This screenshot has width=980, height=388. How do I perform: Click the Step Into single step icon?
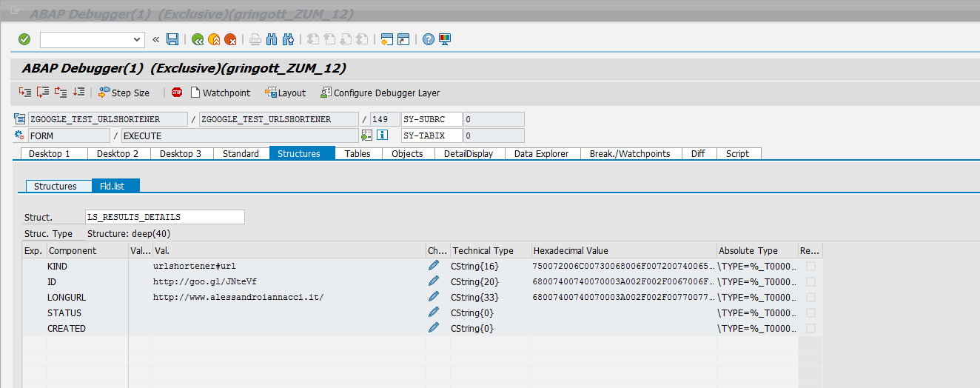25,93
